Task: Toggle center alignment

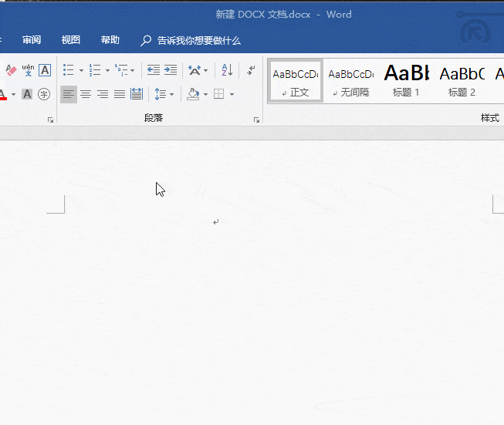Action: (86, 94)
